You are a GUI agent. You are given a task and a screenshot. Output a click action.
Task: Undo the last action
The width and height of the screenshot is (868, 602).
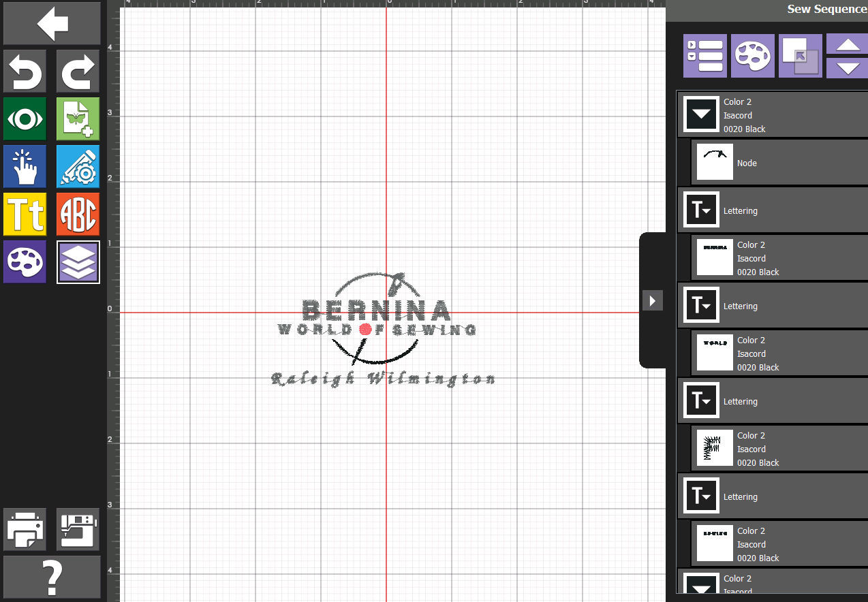click(25, 71)
